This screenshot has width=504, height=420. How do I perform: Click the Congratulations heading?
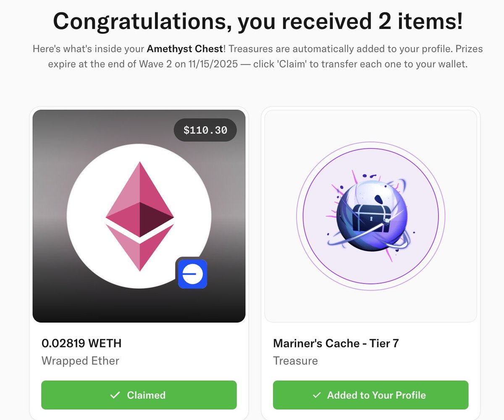[258, 21]
